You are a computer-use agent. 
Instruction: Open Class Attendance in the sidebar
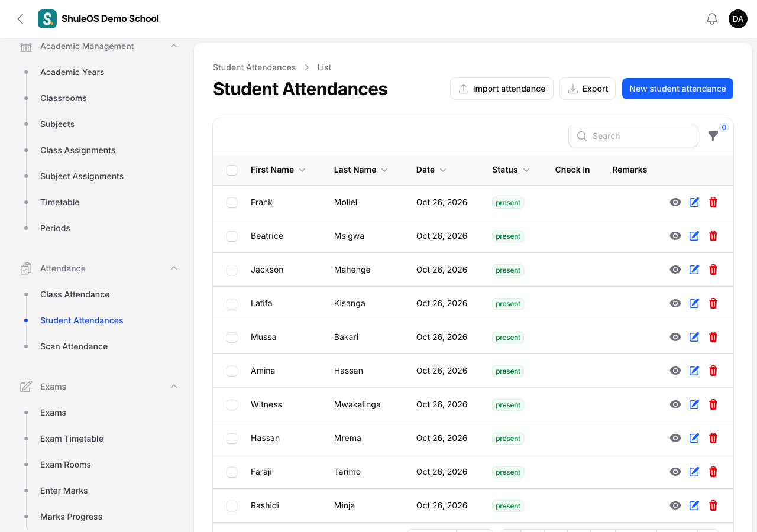75,294
